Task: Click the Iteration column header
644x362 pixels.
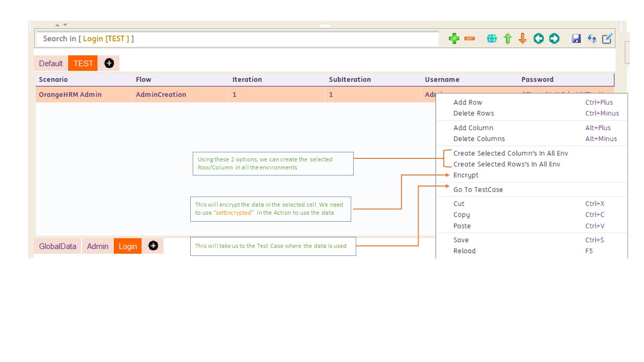Action: (x=277, y=79)
